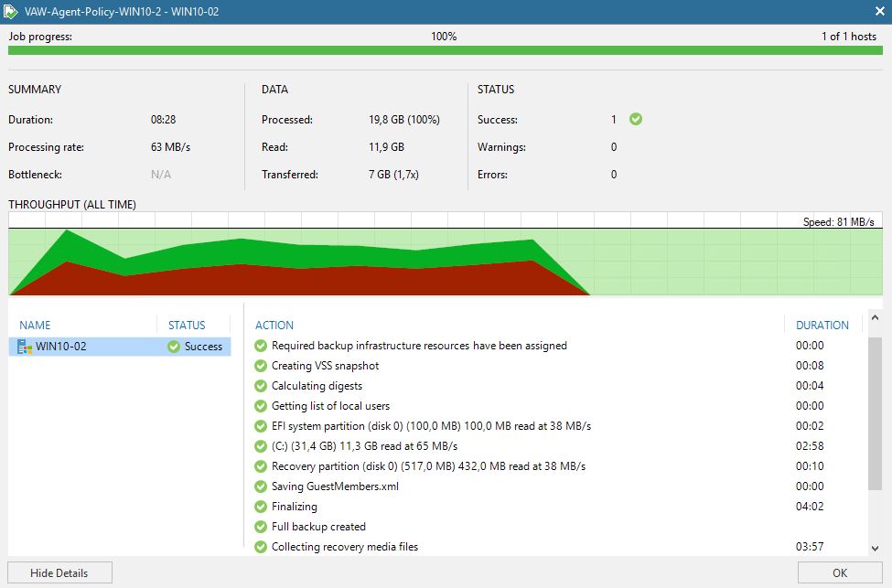Click check icon beside Saving GuestMembers.xml
Screen dimensions: 892x588
[261, 486]
